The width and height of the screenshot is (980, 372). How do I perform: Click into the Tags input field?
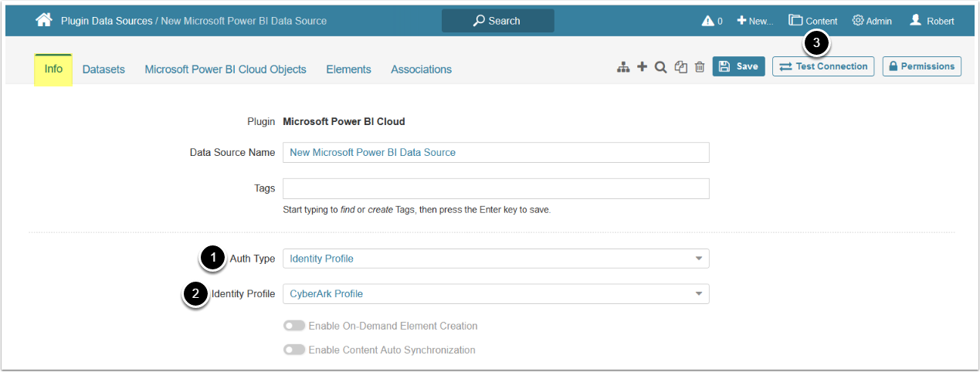[x=496, y=188]
